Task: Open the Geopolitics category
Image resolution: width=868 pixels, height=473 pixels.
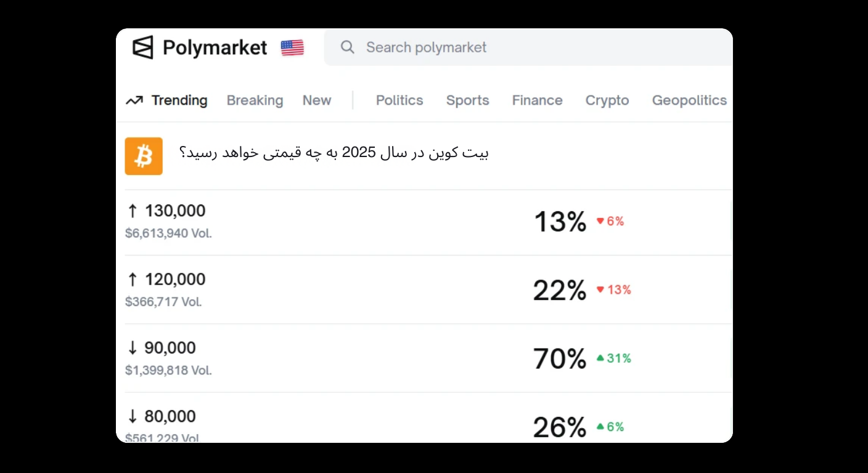Action: pos(689,100)
